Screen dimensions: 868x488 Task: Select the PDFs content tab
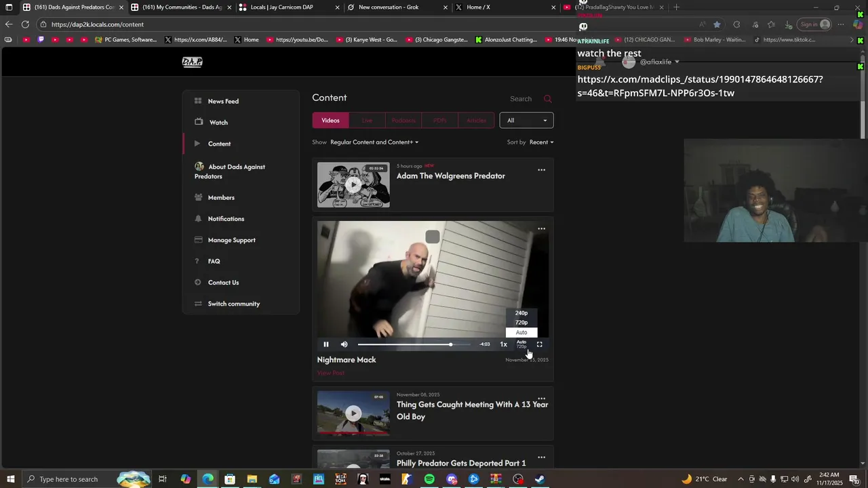440,121
